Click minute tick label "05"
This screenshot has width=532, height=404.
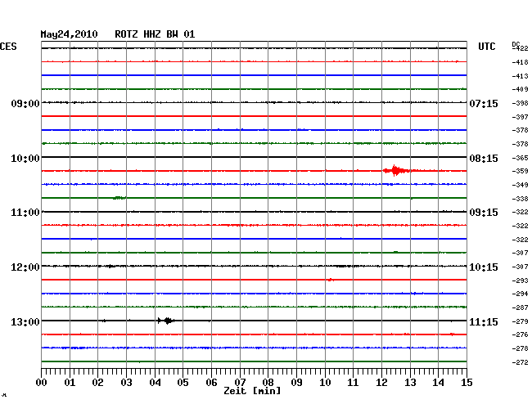(x=183, y=383)
